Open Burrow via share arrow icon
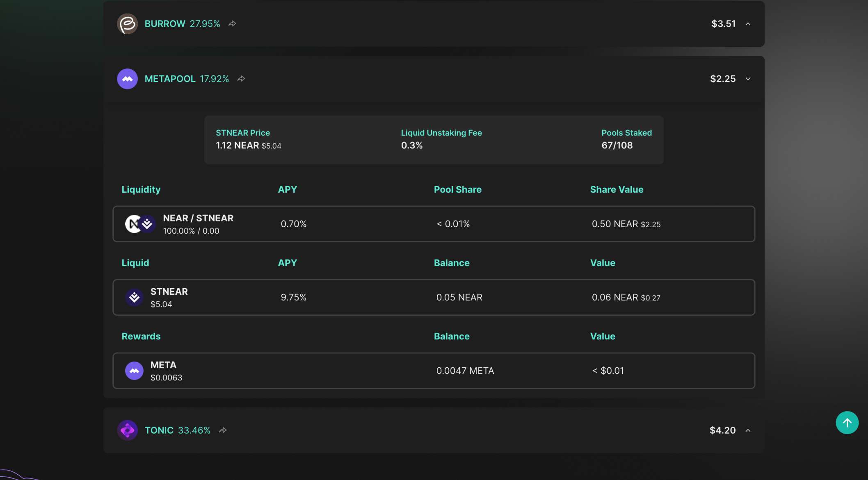868x480 pixels. (232, 24)
